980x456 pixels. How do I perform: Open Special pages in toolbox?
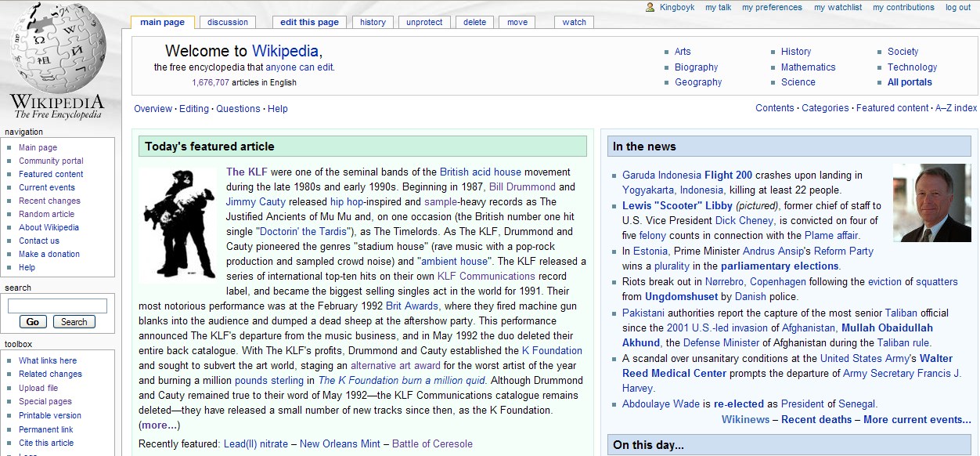tap(45, 401)
